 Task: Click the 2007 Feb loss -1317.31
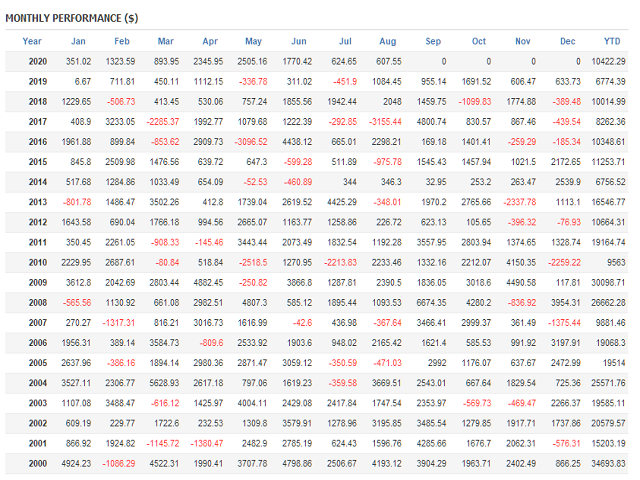coord(118,323)
